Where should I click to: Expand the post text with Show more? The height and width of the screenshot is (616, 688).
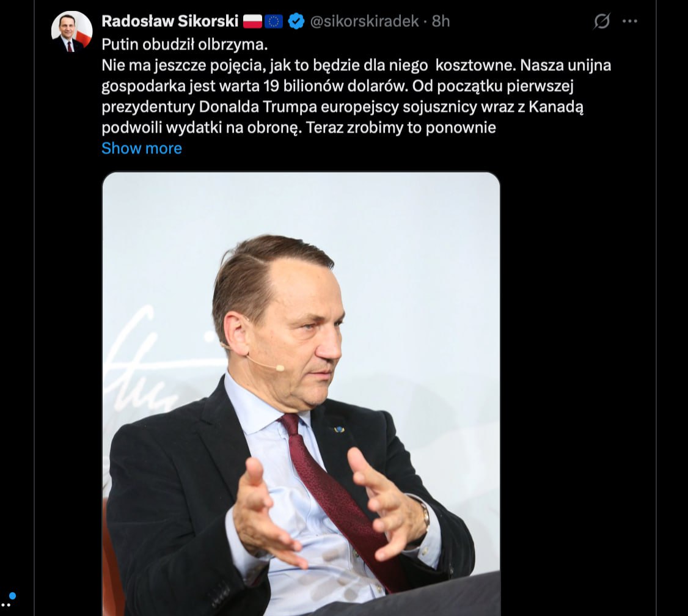click(x=142, y=148)
